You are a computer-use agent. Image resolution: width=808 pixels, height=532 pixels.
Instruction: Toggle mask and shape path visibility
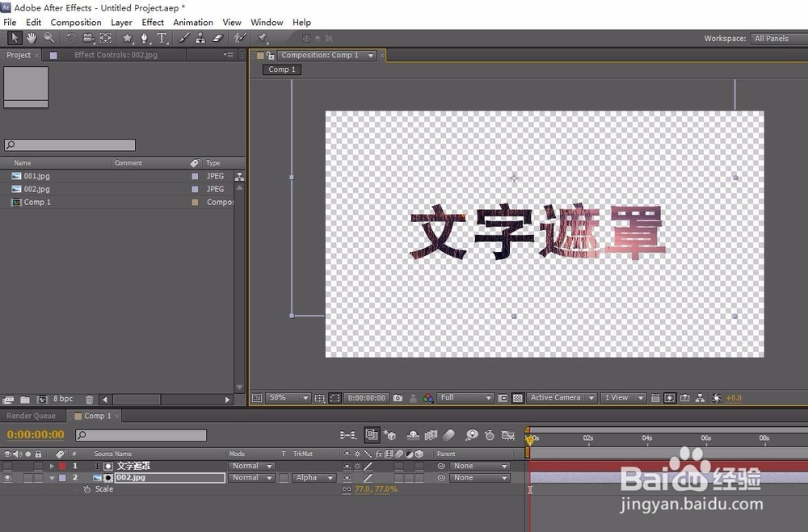coord(335,398)
